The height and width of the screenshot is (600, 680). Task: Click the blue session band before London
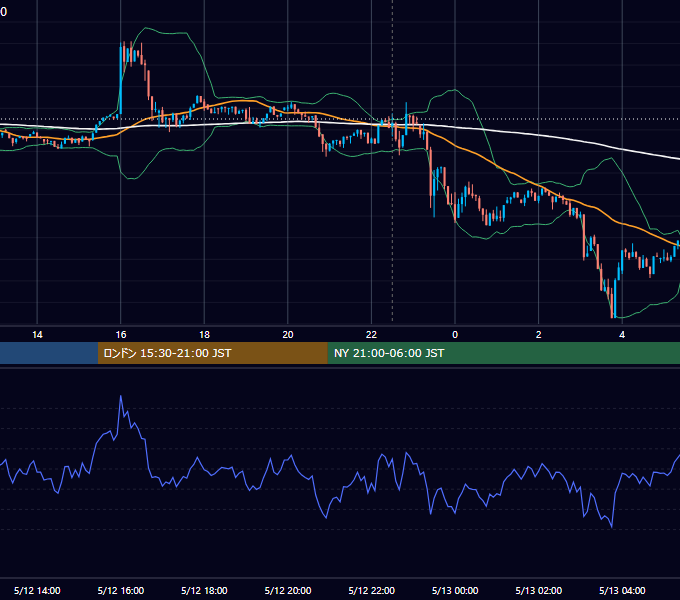[49, 353]
